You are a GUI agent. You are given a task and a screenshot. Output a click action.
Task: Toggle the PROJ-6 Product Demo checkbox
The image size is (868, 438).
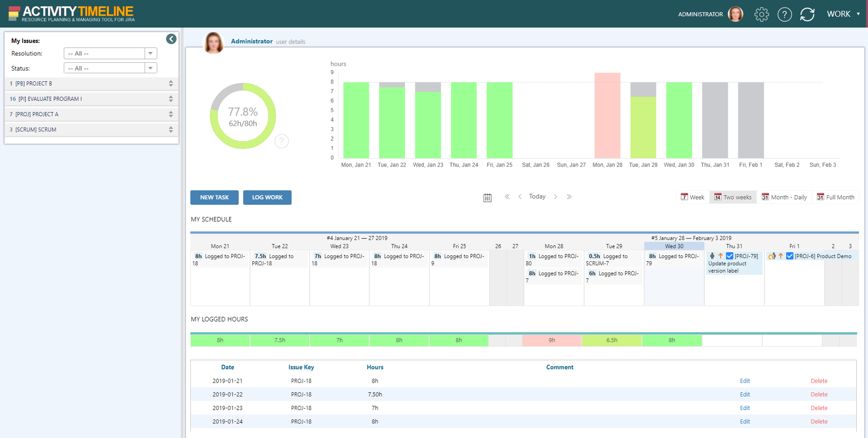(790, 256)
